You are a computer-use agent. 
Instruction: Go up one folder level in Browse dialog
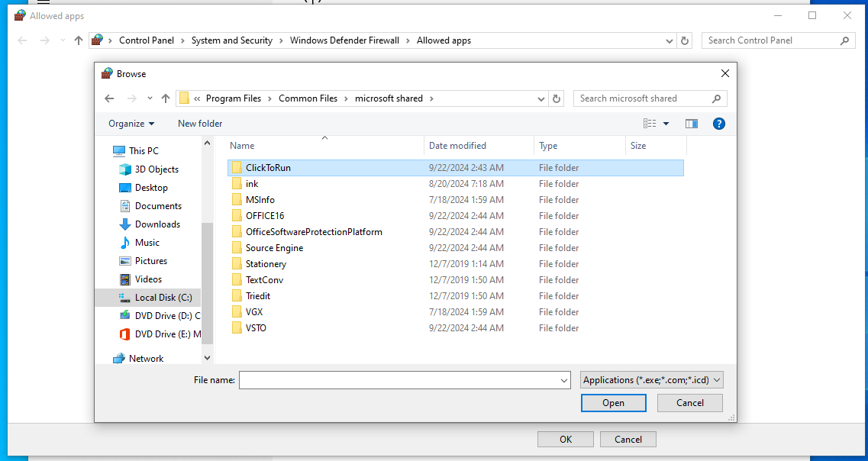pos(165,98)
